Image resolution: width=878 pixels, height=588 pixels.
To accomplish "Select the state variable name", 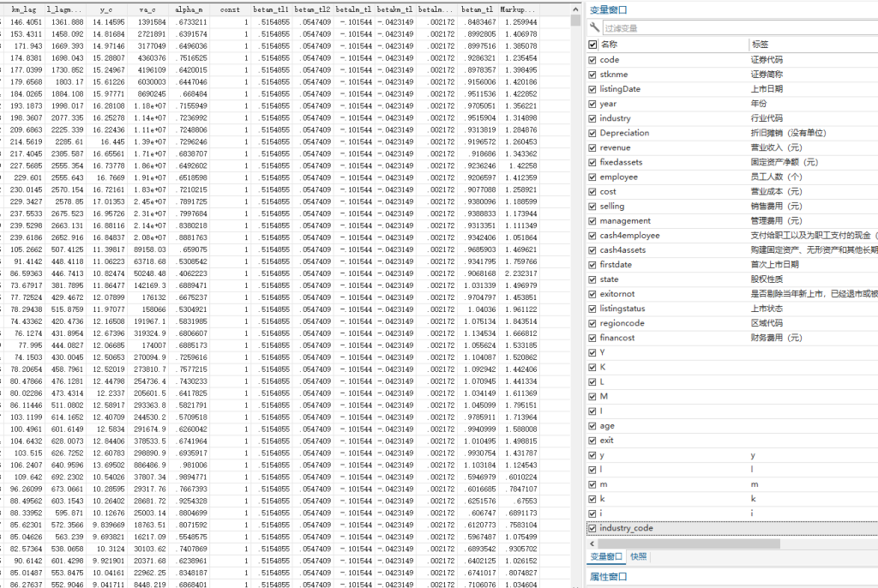I will tap(609, 279).
